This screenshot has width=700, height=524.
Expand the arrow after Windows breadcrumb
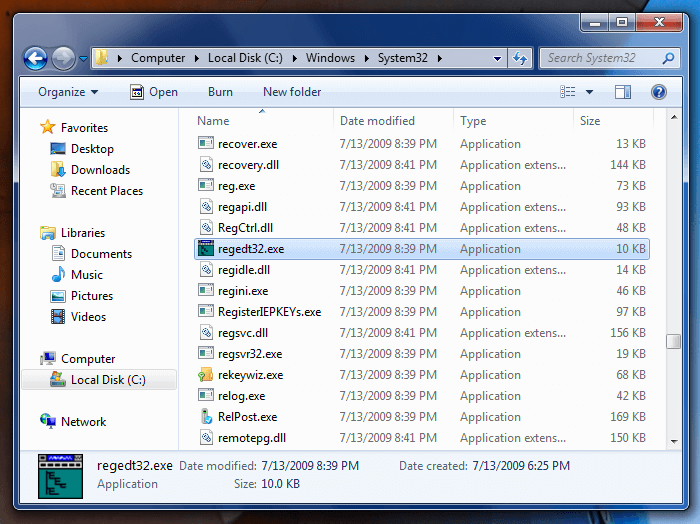pos(367,58)
